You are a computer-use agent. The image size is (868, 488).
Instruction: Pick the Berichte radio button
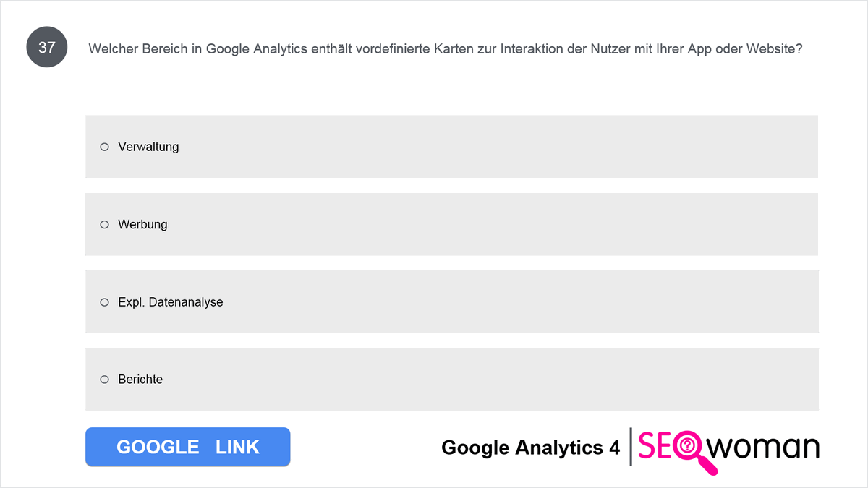tap(104, 380)
